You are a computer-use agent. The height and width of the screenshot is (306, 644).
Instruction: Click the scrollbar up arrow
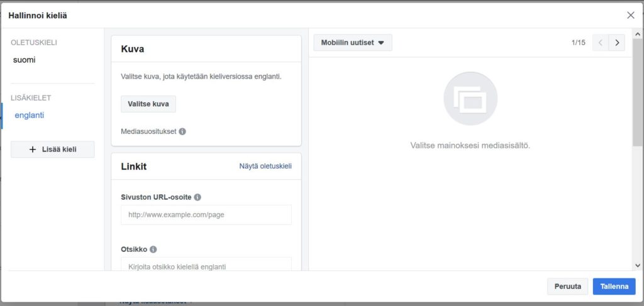tap(638, 34)
